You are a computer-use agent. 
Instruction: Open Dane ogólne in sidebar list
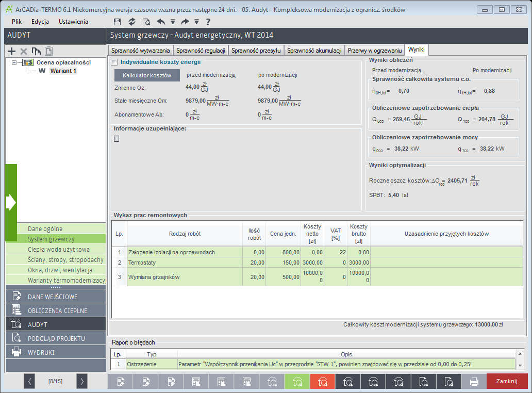coord(61,228)
